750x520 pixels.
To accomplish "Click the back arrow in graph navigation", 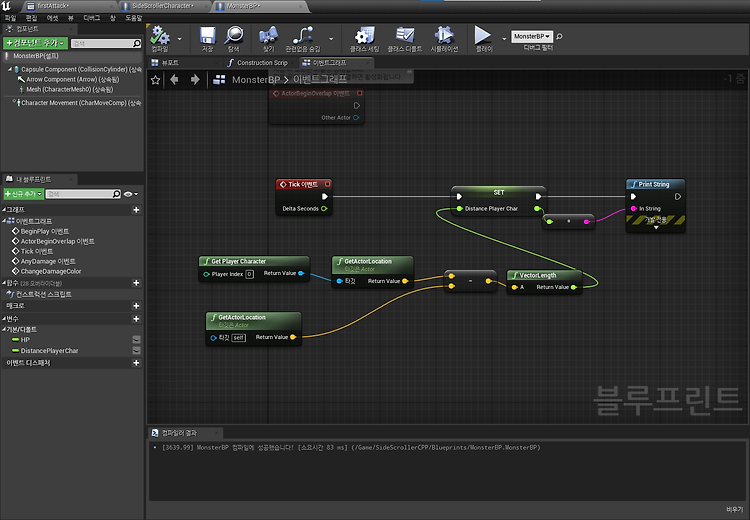I will [175, 79].
